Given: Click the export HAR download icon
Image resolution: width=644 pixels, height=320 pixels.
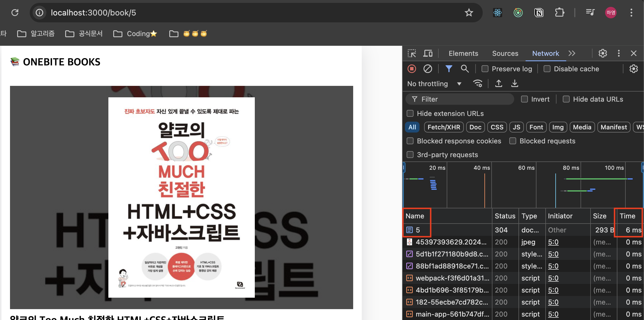Looking at the screenshot, I should pyautogui.click(x=515, y=84).
